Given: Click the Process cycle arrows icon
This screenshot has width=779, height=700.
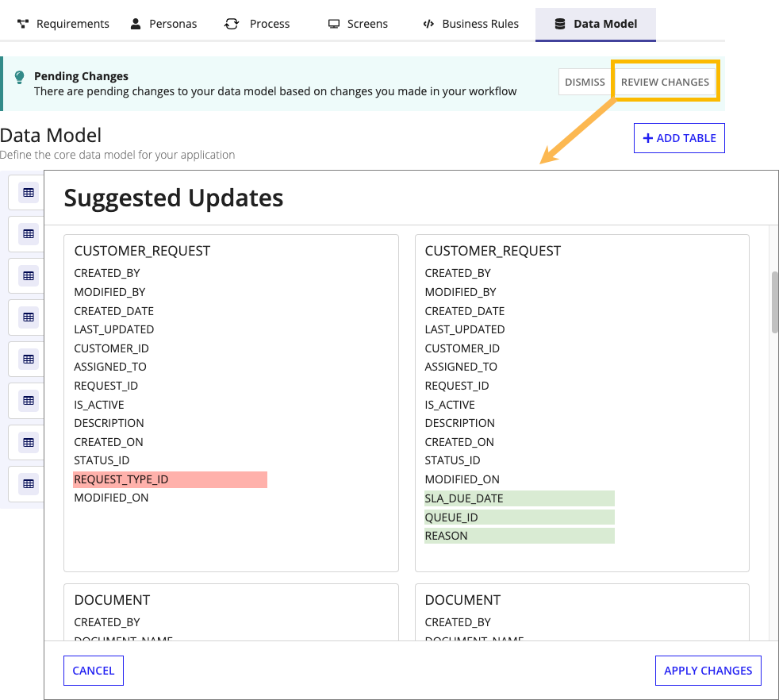Looking at the screenshot, I should [x=232, y=24].
